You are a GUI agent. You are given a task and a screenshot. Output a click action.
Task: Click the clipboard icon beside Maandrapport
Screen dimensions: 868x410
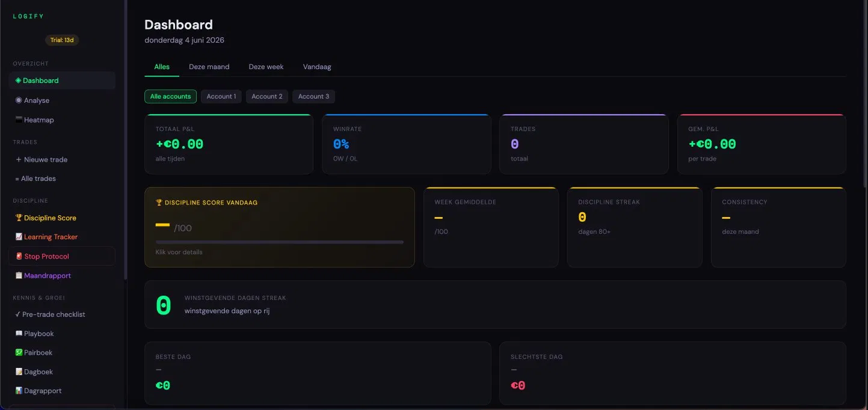(19, 275)
